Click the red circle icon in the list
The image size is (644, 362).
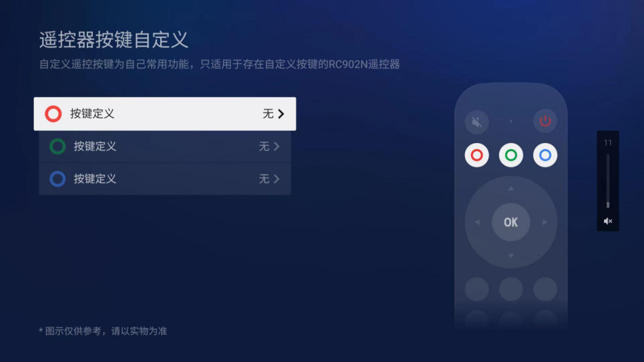(x=54, y=114)
